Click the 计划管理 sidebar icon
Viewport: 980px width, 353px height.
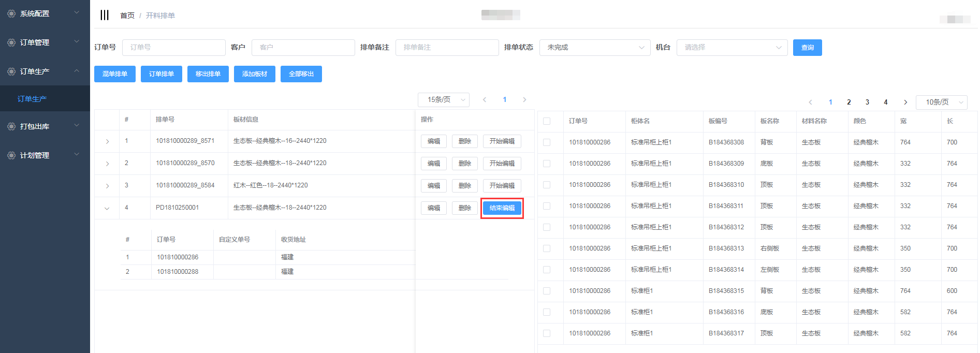click(11, 155)
